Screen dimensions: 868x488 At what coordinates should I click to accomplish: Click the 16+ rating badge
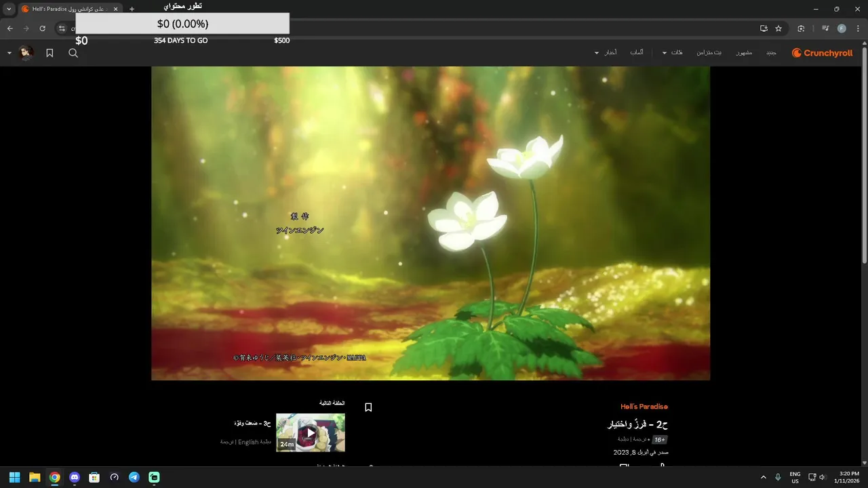660,440
